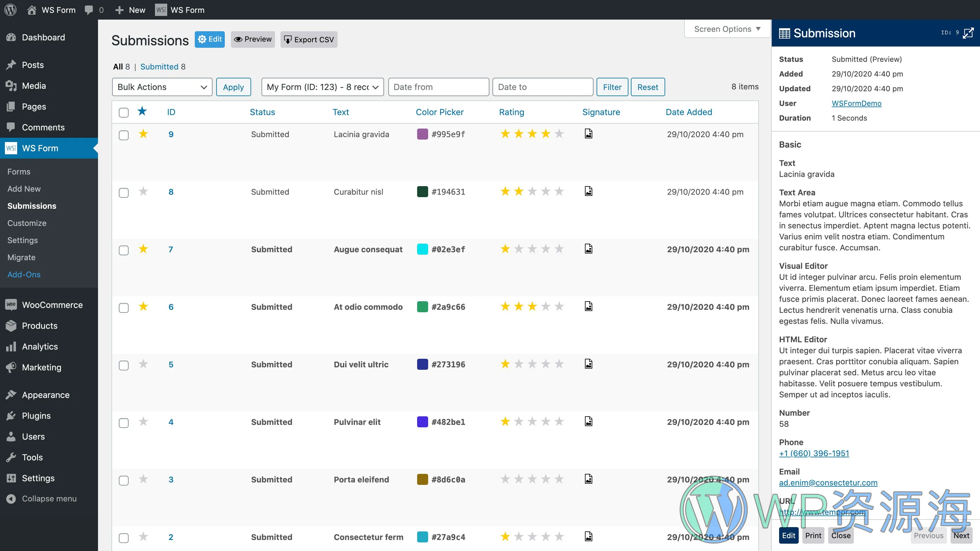
Task: Click the Reset filter button
Action: [648, 87]
